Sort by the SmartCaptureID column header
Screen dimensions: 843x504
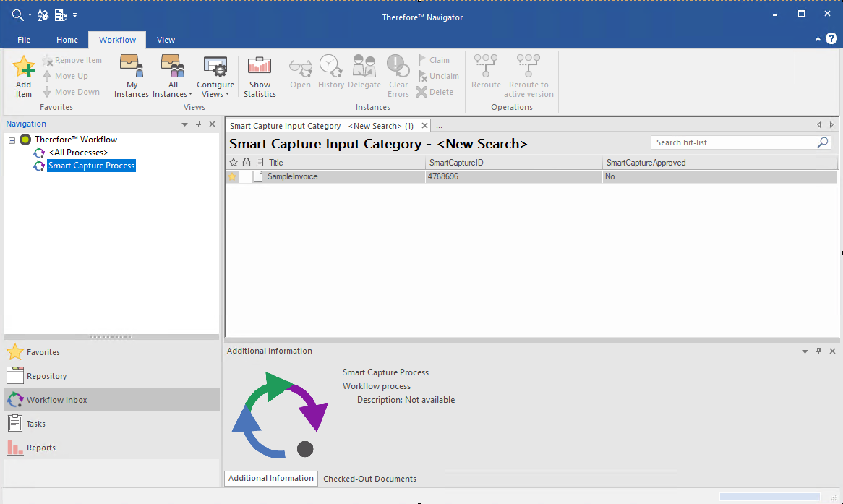513,163
